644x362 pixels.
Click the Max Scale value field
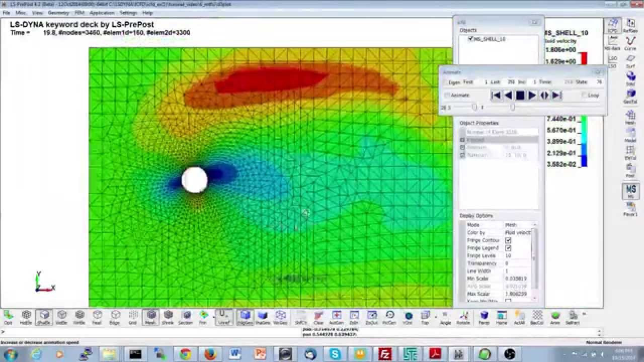pyautogui.click(x=518, y=294)
